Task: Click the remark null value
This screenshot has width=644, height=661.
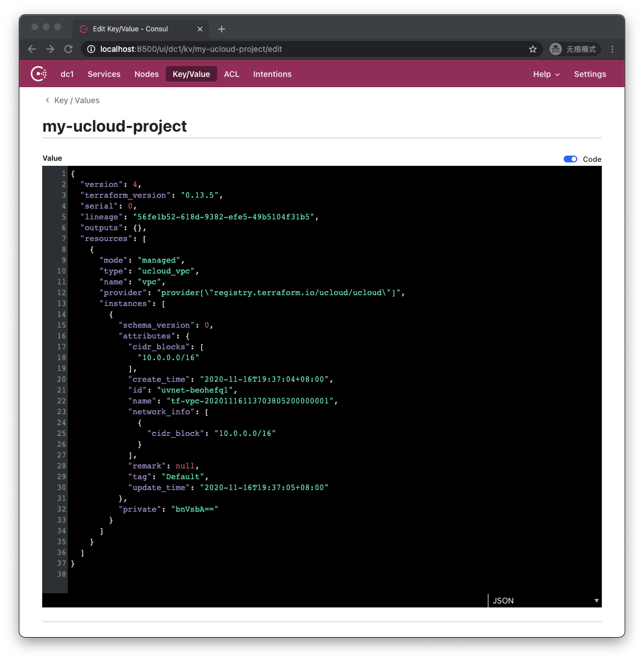Action: tap(185, 466)
